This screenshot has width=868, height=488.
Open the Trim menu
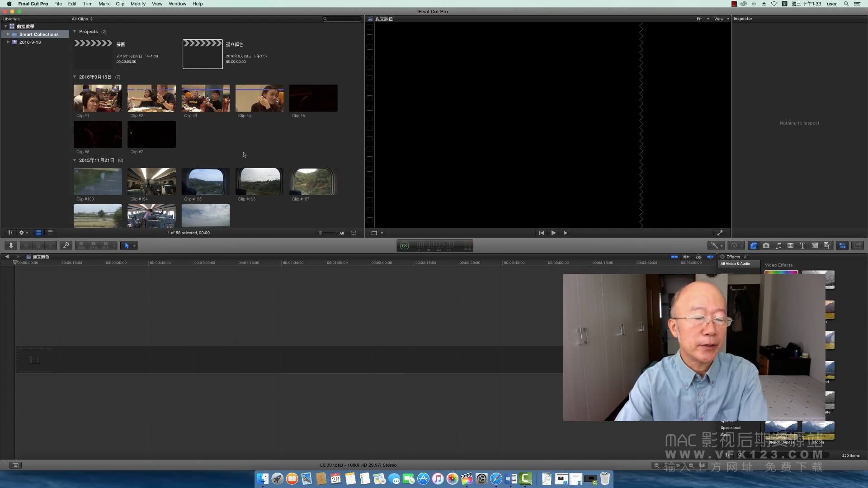click(x=88, y=4)
